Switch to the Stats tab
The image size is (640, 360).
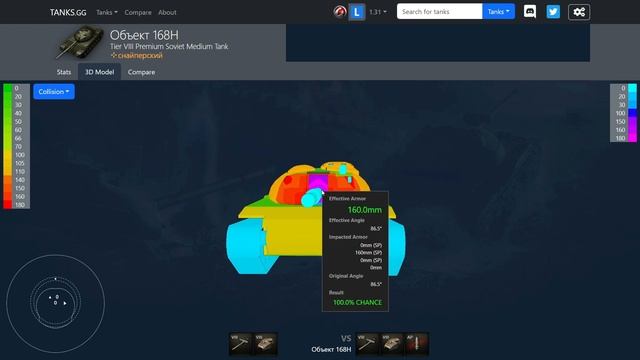pos(64,72)
